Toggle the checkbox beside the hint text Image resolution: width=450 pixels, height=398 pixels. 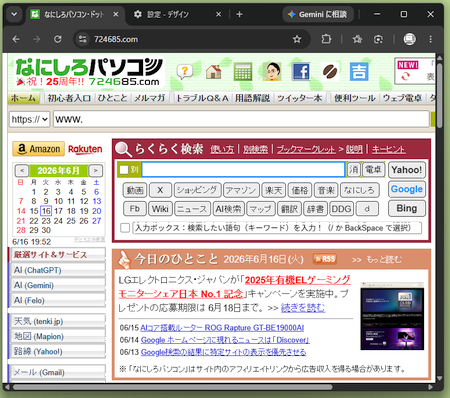pyautogui.click(x=125, y=228)
